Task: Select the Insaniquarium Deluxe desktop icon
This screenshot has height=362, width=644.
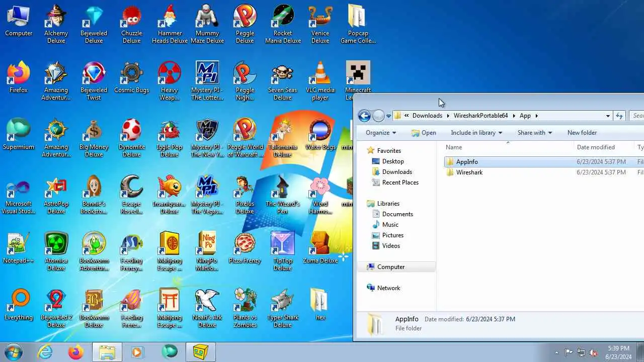Action: point(170,195)
